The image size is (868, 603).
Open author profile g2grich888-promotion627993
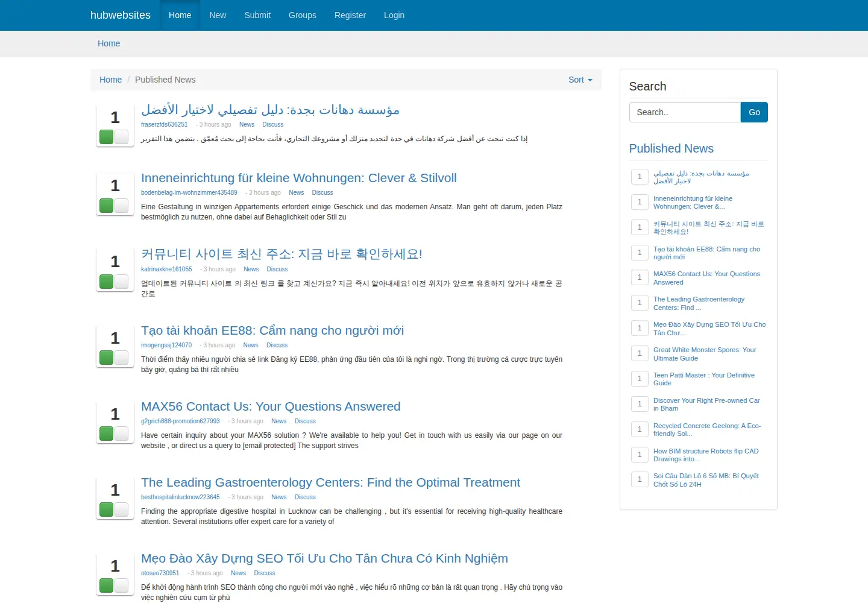pos(180,421)
